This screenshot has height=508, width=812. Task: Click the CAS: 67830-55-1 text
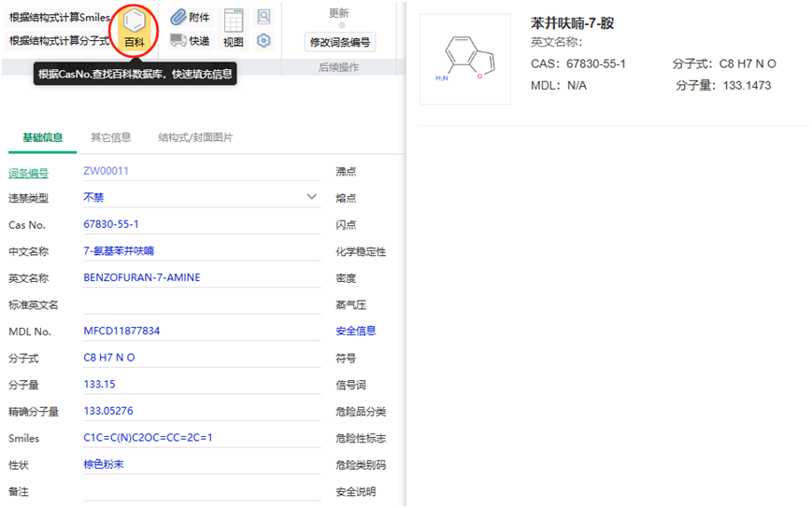(577, 63)
